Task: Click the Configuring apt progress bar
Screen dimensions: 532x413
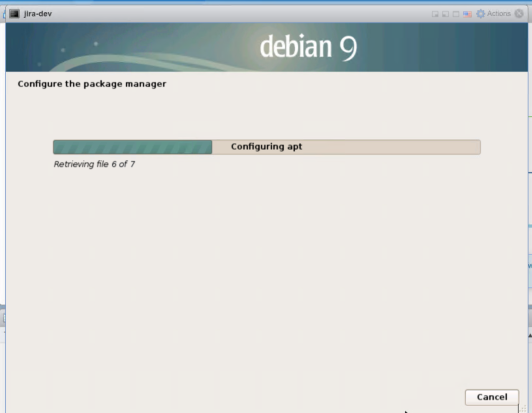Action: click(267, 147)
